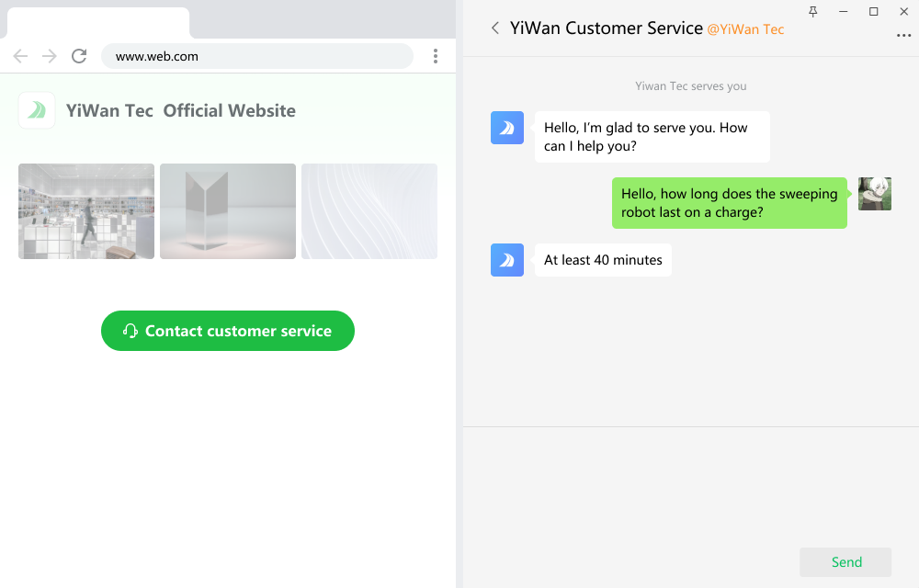Send the chat message
Screen dimensions: 919x588
(845, 562)
